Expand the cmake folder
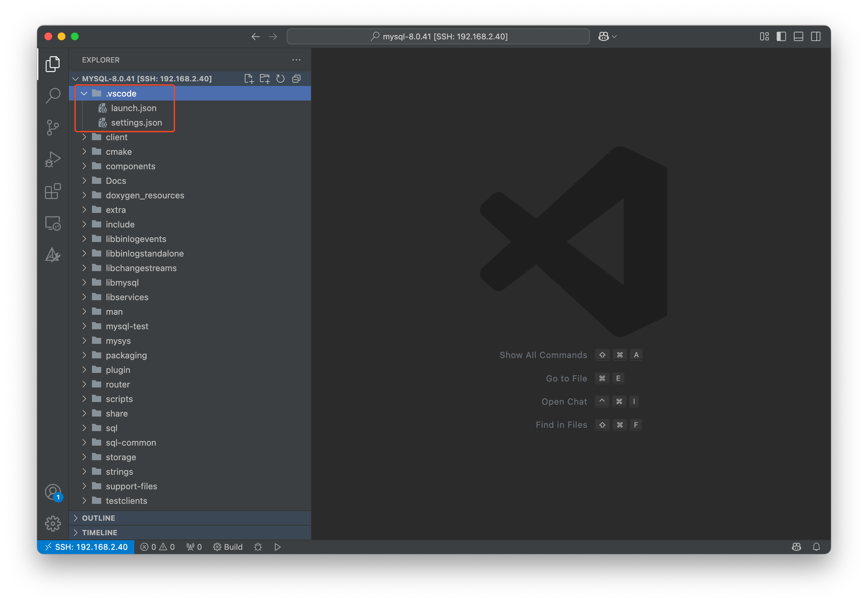868x603 pixels. (190, 151)
